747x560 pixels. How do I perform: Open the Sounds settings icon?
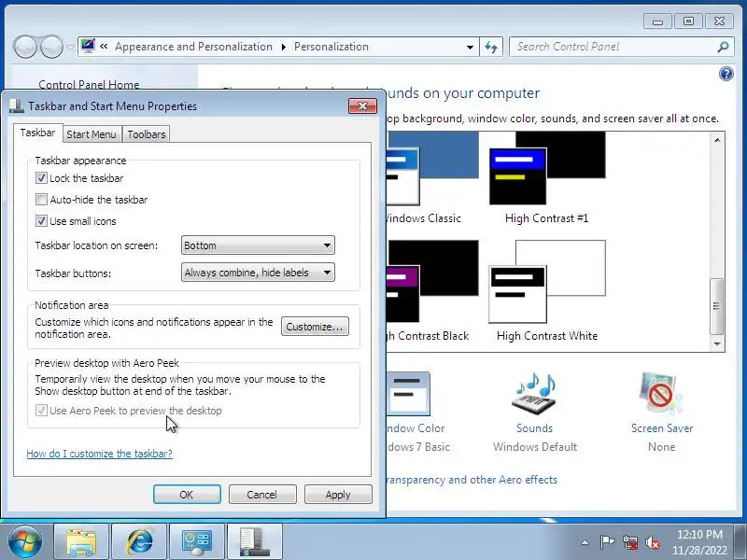534,393
